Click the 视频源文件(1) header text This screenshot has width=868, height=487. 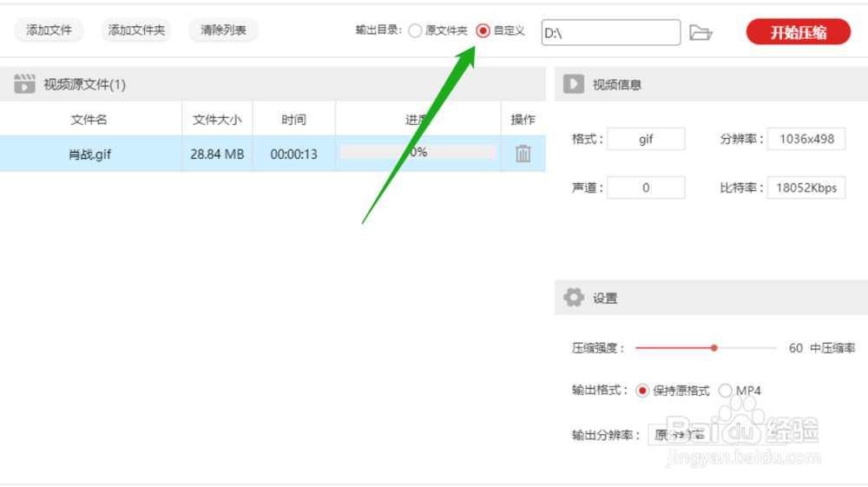tap(85, 84)
